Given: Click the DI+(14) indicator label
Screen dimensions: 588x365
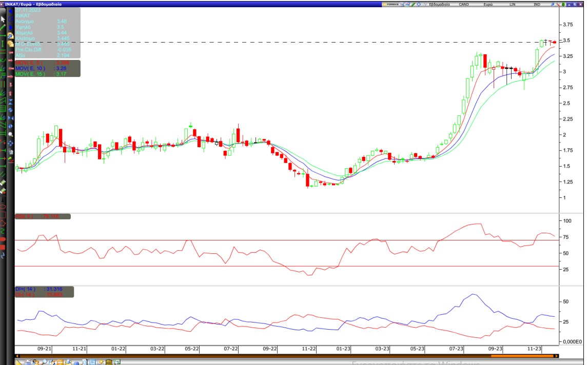Looking at the screenshot, I should coord(25,289).
